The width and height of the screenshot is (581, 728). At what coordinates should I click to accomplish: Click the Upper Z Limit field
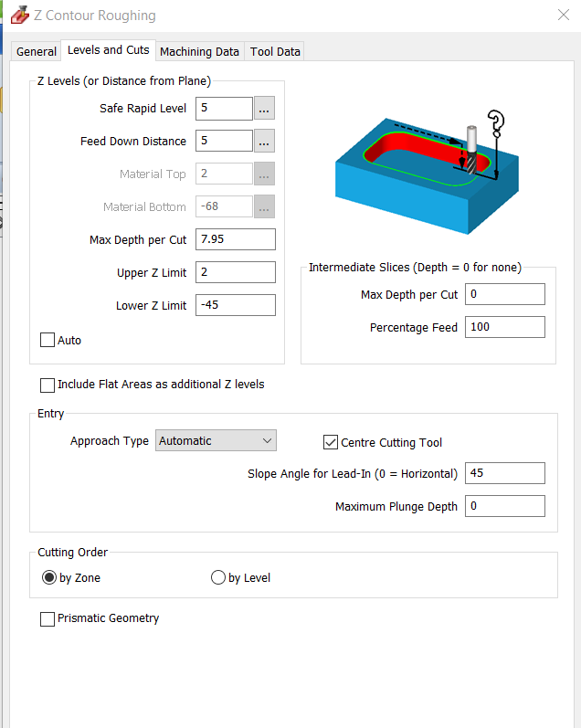coord(235,272)
